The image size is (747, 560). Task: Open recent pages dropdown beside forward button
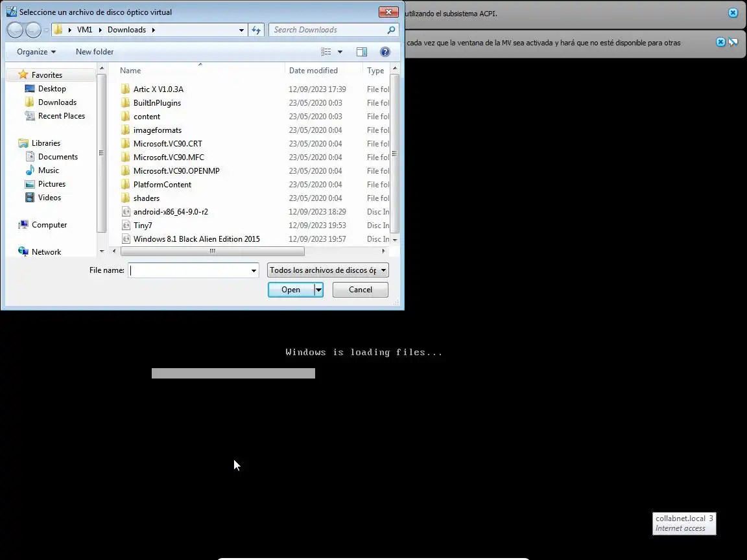46,30
